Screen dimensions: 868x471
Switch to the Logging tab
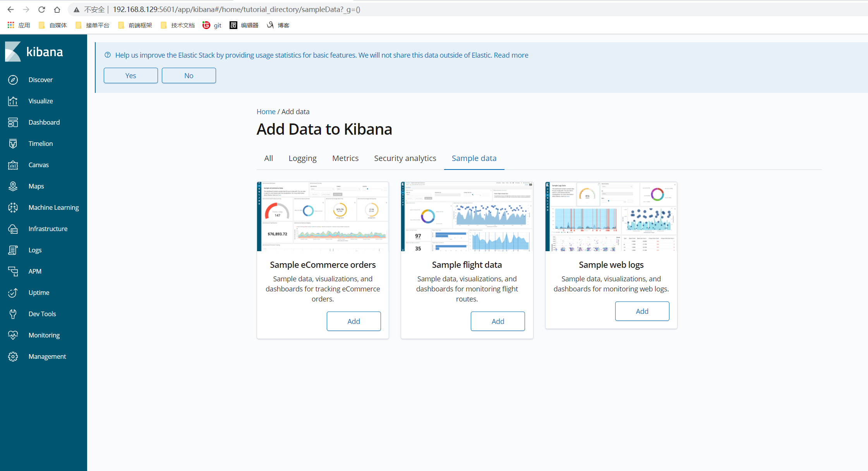click(302, 158)
